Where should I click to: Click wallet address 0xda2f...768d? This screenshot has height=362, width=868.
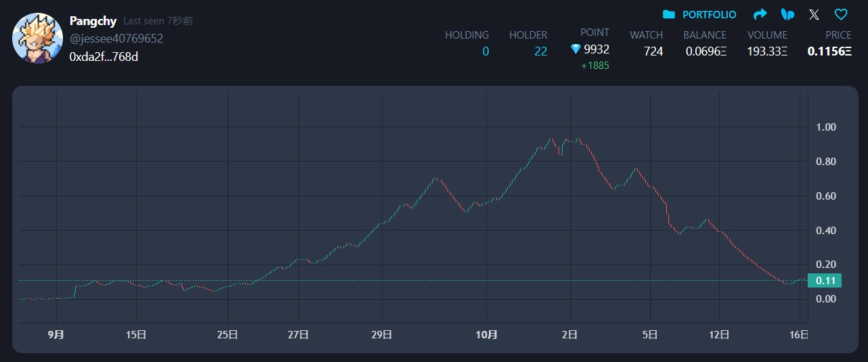(x=104, y=57)
